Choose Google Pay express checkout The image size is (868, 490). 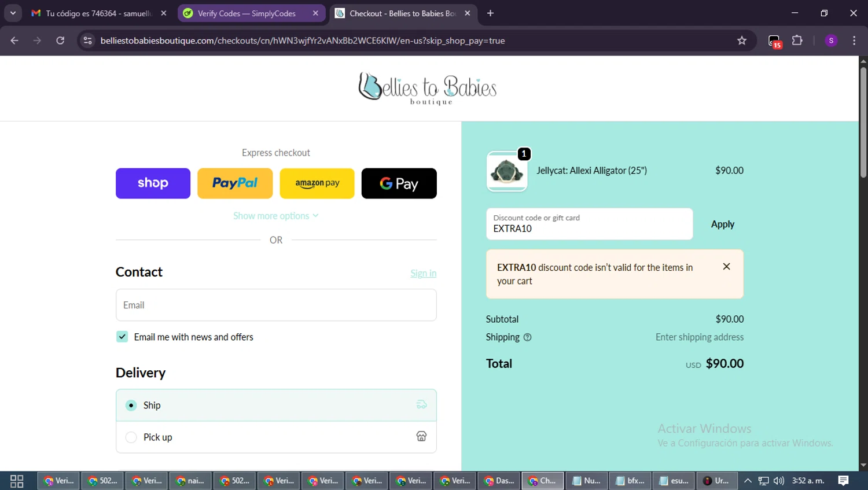(399, 183)
